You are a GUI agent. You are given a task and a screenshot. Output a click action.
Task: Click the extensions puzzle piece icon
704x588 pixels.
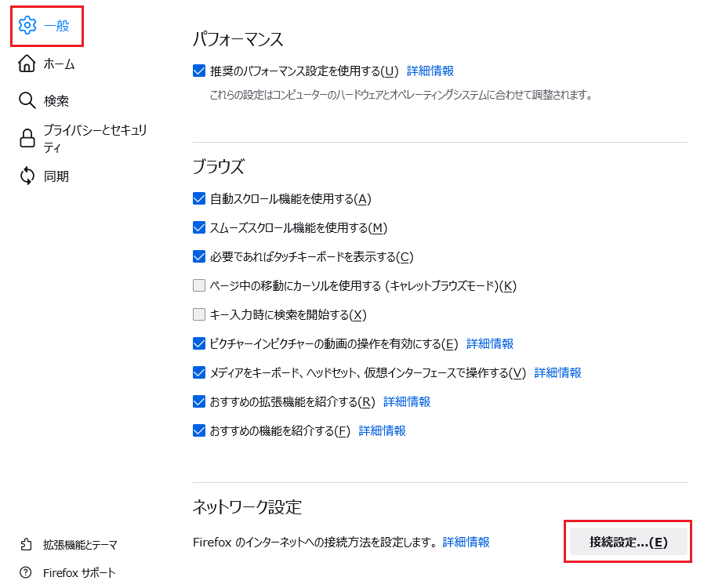[26, 544]
